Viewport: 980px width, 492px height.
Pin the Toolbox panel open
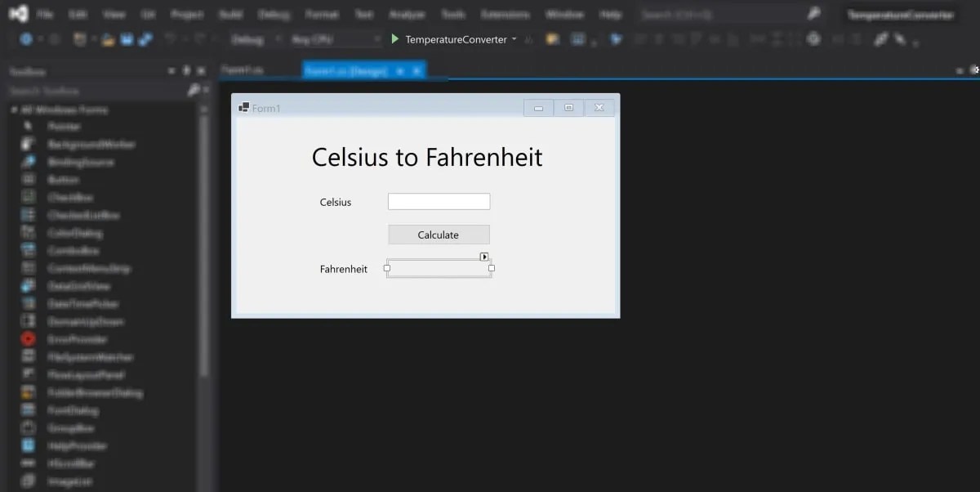click(185, 70)
